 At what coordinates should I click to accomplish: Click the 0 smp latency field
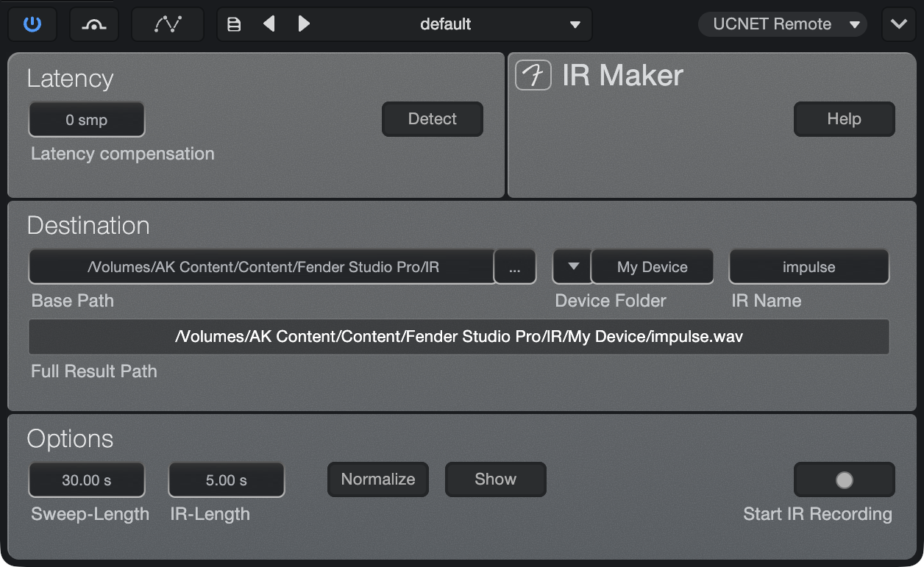[x=87, y=120]
